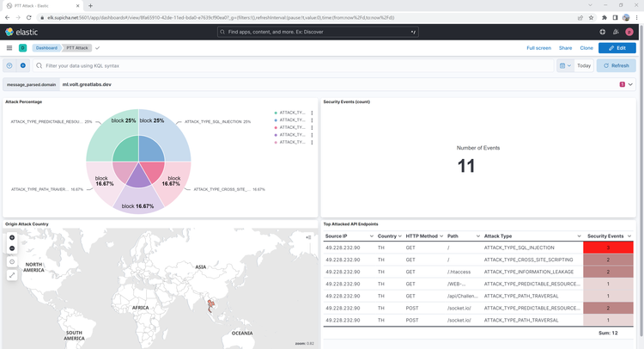Image resolution: width=644 pixels, height=349 pixels.
Task: Open Source IP column sort options
Action: [371, 236]
